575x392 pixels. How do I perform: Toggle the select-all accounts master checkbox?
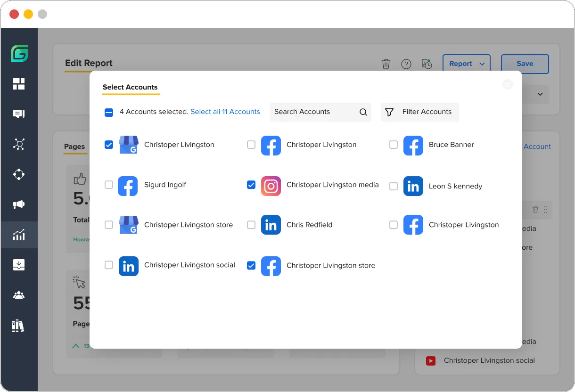[109, 112]
